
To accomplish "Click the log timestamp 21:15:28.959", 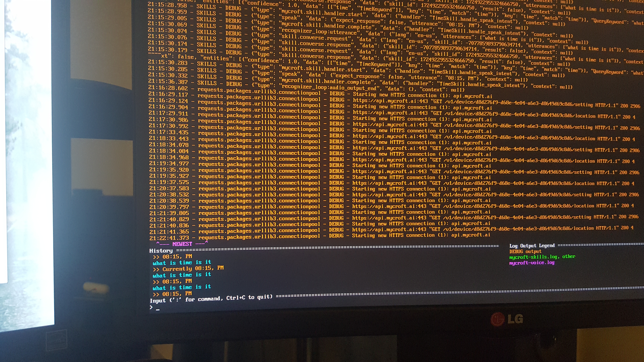I will pyautogui.click(x=167, y=11).
